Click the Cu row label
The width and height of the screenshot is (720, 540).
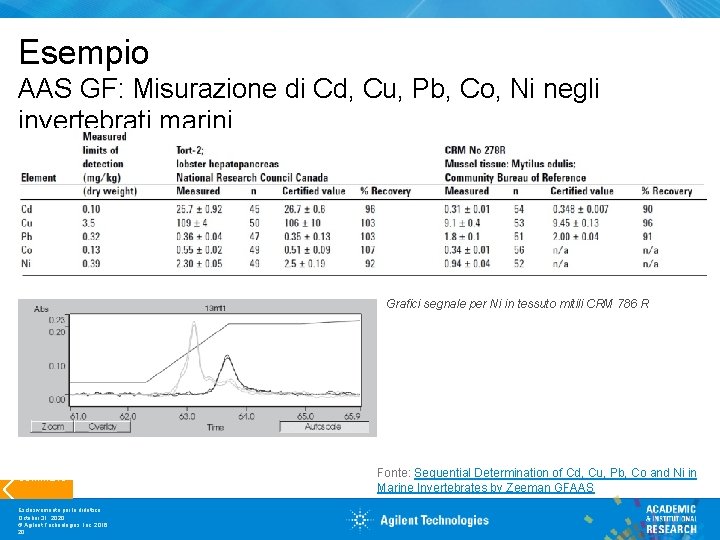click(x=27, y=223)
